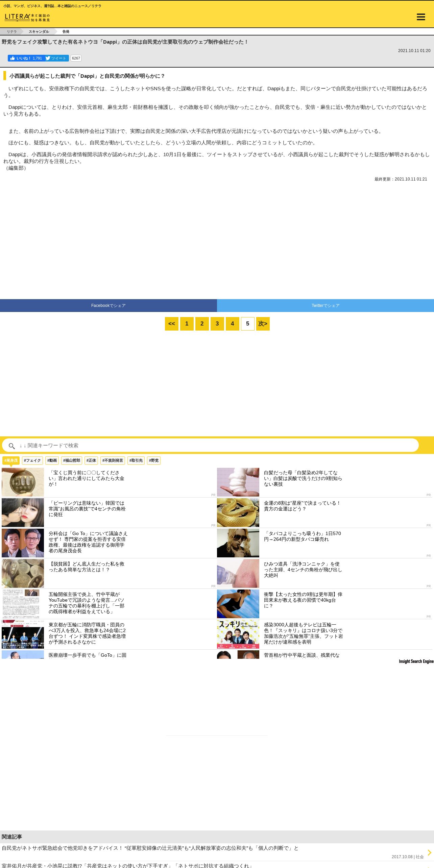Open the ピーリングは意味ない article link
This screenshot has width=434, height=868.
[87, 509]
